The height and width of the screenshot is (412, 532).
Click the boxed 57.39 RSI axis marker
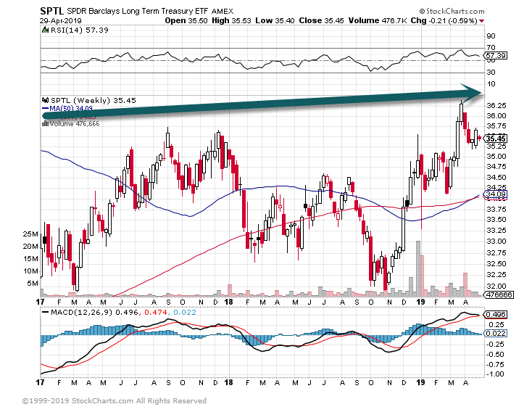(x=496, y=55)
